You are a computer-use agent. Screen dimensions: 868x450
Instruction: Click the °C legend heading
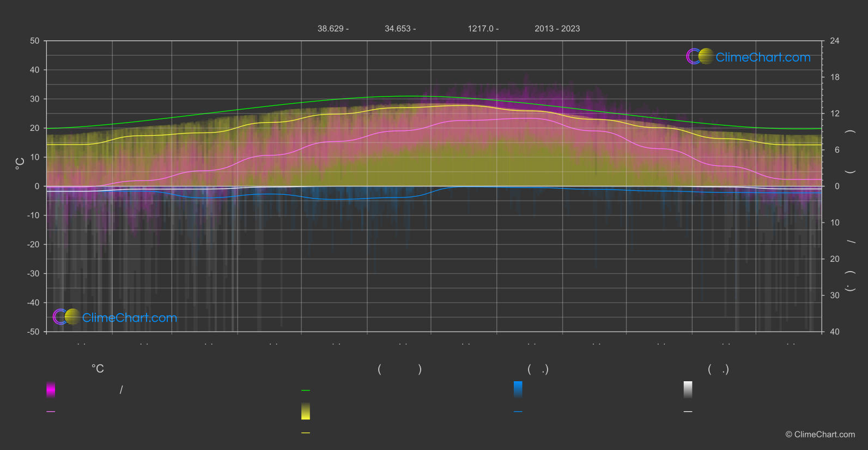point(98,369)
